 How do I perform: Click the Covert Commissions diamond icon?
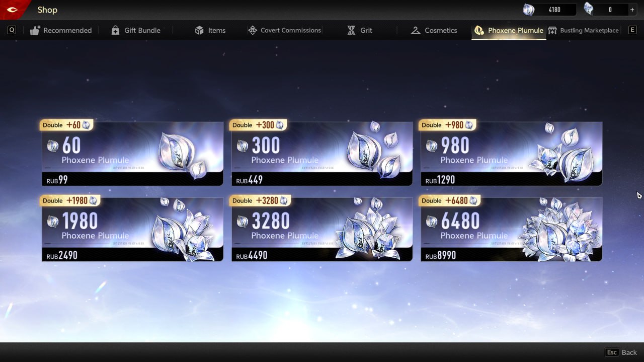(x=253, y=30)
